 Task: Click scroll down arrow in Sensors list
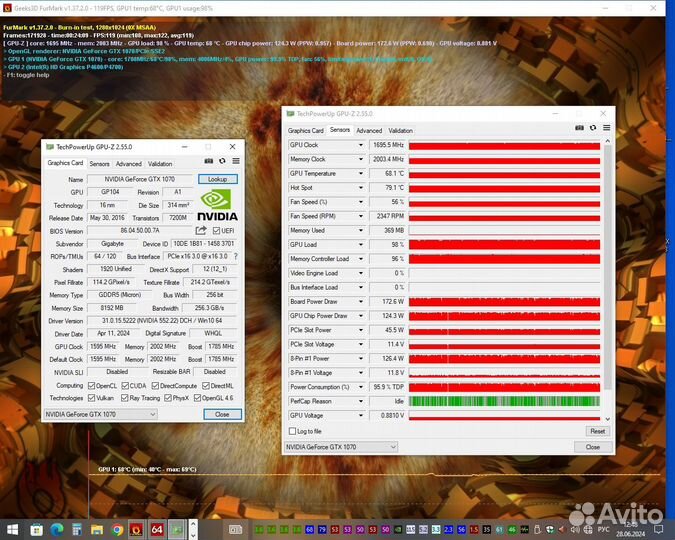[x=607, y=419]
